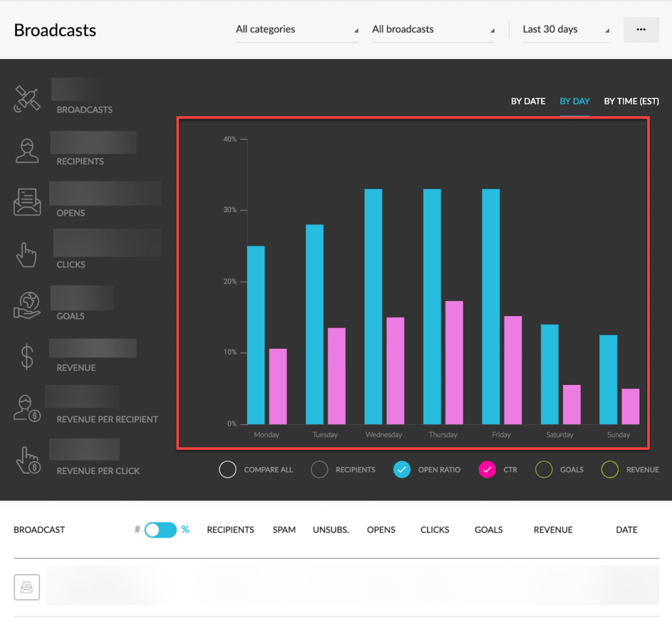Image resolution: width=672 pixels, height=621 pixels.
Task: Disable the CTR chart option
Action: tap(487, 470)
